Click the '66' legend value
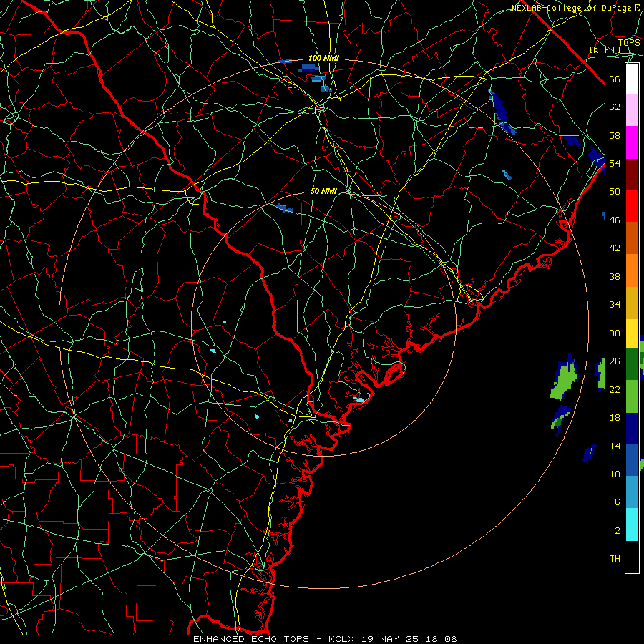 [615, 79]
